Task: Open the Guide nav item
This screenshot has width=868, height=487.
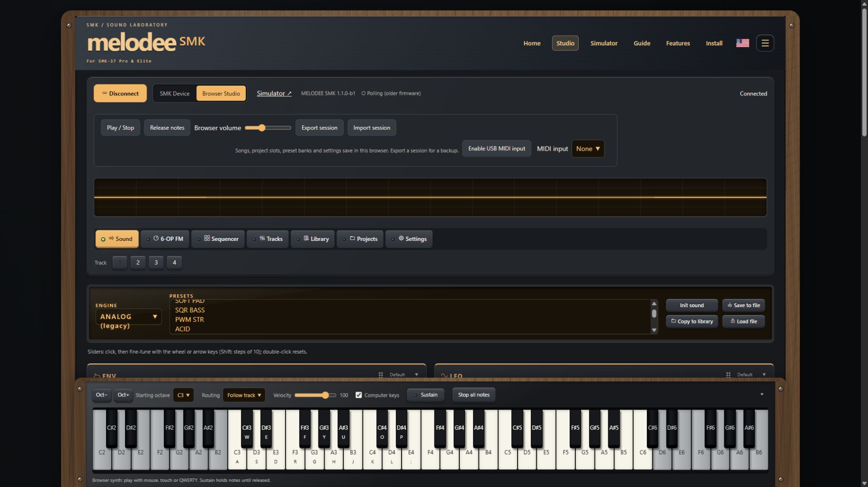Action: tap(642, 43)
